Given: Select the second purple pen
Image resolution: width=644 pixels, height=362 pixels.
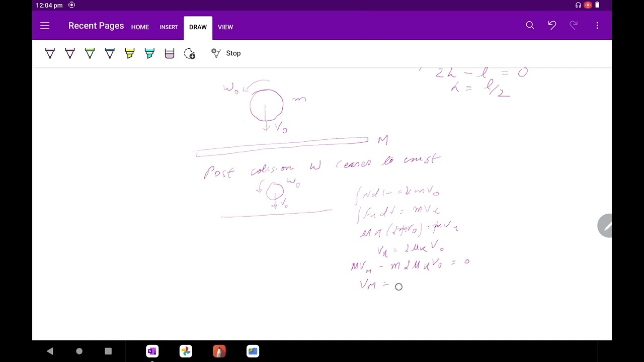Looking at the screenshot, I should pyautogui.click(x=70, y=53).
